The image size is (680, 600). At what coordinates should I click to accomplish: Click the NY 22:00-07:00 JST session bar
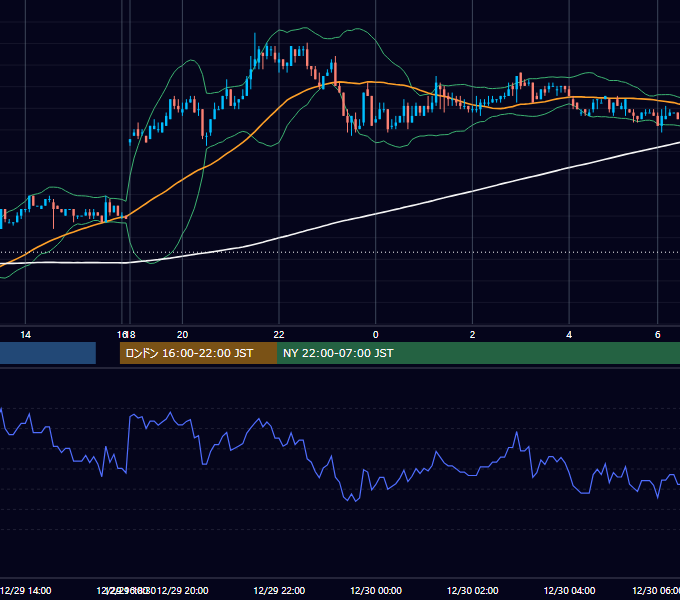(x=478, y=353)
